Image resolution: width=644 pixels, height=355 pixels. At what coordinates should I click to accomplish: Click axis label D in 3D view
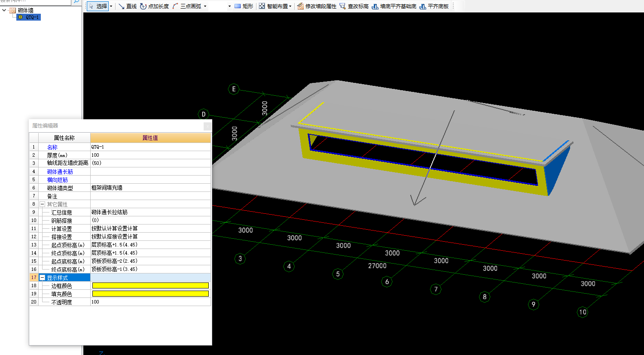coord(204,114)
